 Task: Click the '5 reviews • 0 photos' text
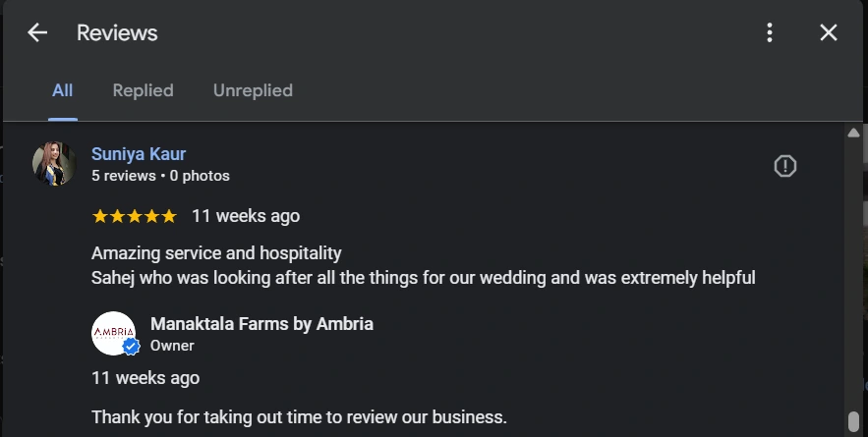pos(160,176)
